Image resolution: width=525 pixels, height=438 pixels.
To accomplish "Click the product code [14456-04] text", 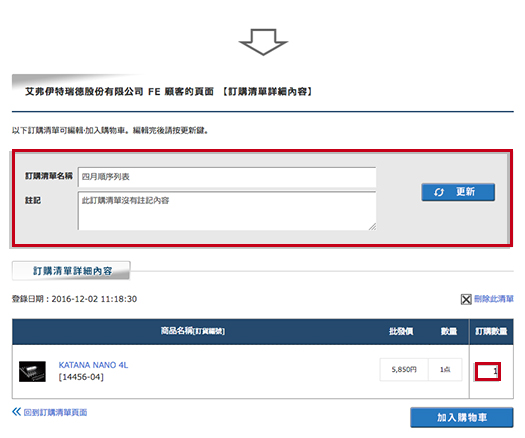I will (81, 377).
